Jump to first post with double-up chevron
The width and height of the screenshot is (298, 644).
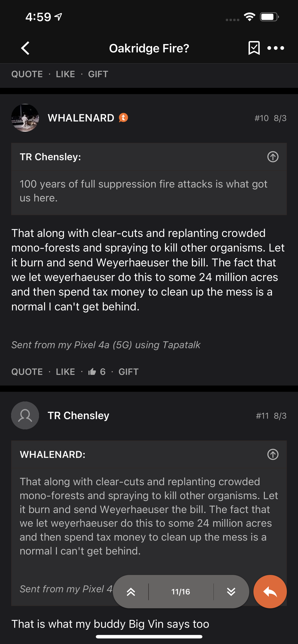click(131, 592)
